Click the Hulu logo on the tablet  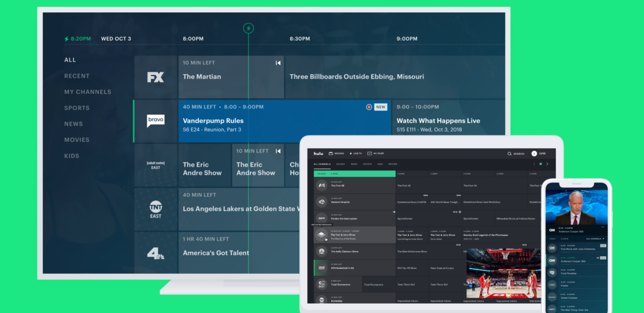[x=319, y=154]
